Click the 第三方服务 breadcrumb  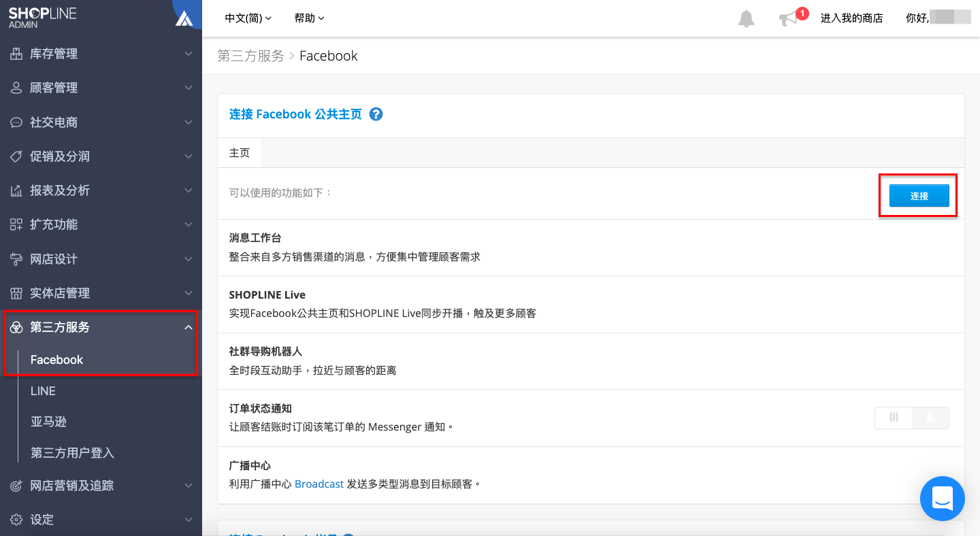(250, 56)
